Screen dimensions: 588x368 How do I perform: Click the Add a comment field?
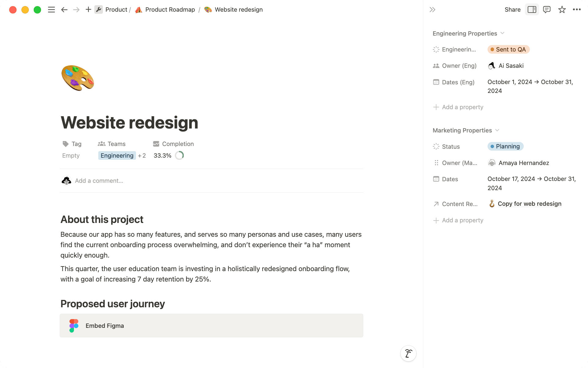click(99, 181)
